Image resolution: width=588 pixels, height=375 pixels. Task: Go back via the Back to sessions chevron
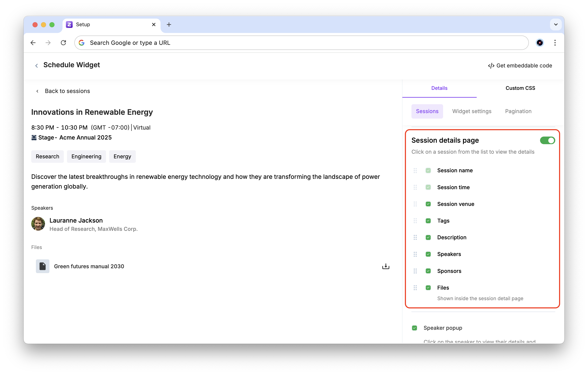click(37, 91)
